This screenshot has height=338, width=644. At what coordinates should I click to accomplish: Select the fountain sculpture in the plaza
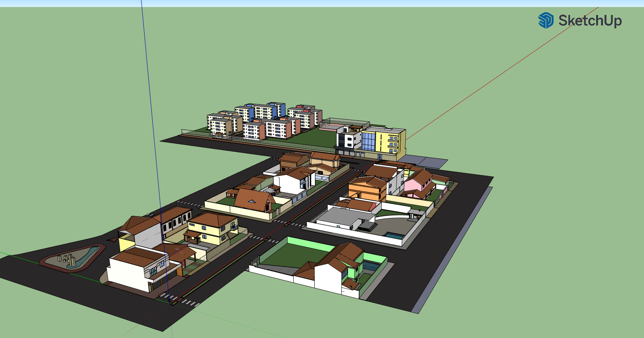[69, 260]
